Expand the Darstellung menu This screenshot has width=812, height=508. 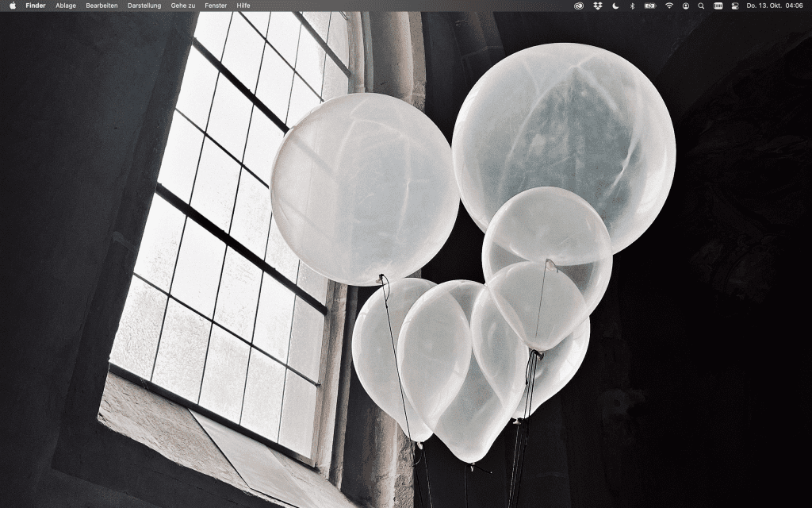coord(144,6)
